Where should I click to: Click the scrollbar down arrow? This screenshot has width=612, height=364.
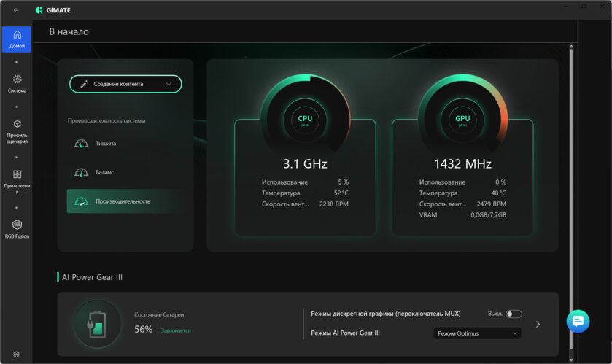point(571,360)
